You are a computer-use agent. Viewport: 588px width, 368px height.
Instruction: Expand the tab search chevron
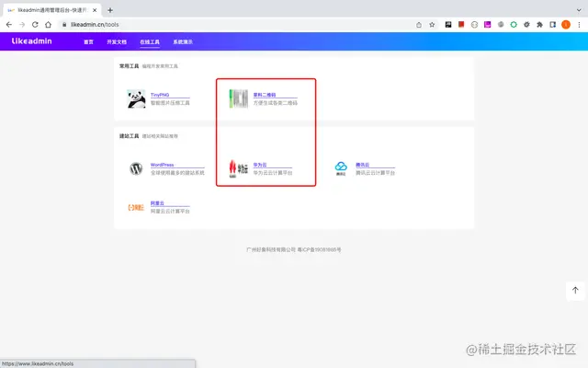pyautogui.click(x=579, y=10)
